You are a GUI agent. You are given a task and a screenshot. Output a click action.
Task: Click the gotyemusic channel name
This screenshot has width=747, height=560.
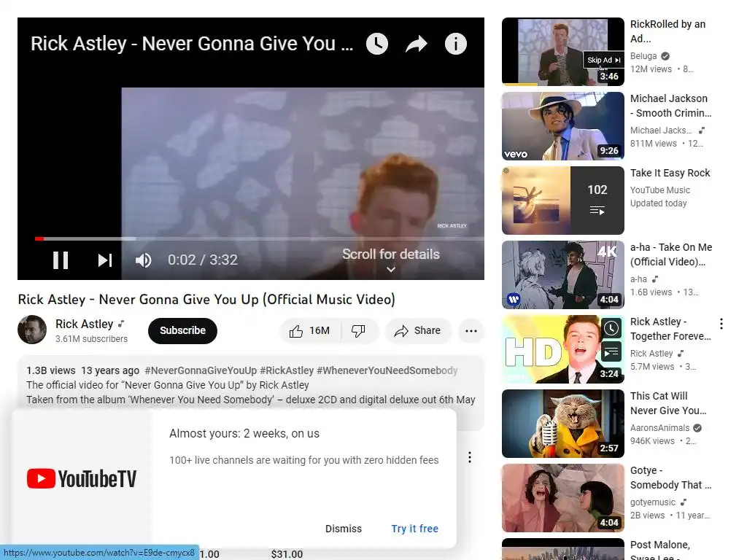(653, 502)
